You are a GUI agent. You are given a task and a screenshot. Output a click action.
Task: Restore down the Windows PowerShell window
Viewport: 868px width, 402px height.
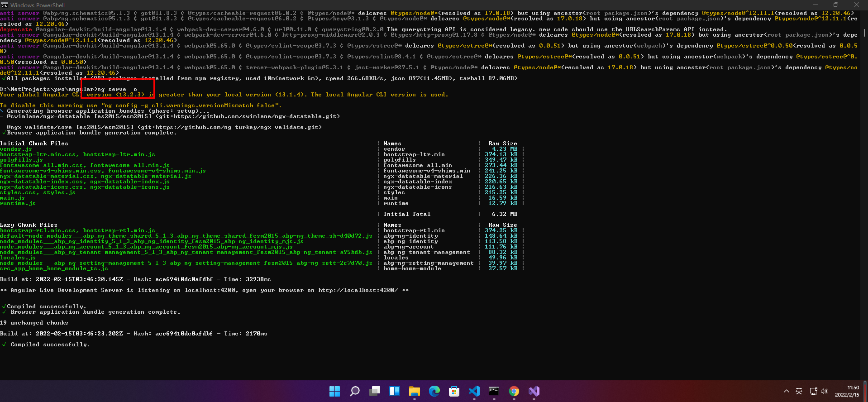coord(836,5)
